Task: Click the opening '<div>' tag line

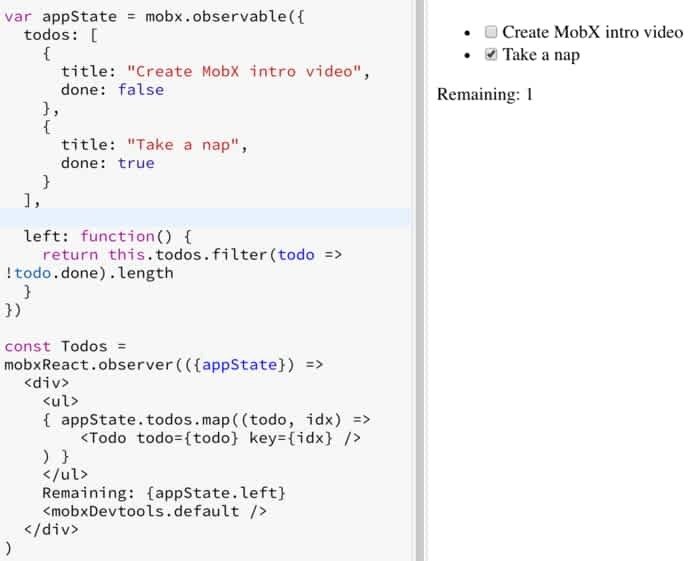Action: (x=46, y=383)
